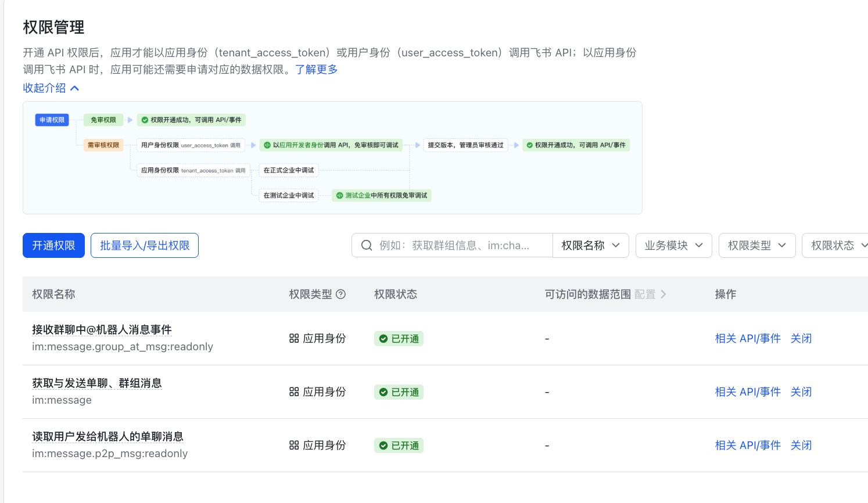Disable the im:message permission using its 关闭 control
868x503 pixels.
point(801,392)
